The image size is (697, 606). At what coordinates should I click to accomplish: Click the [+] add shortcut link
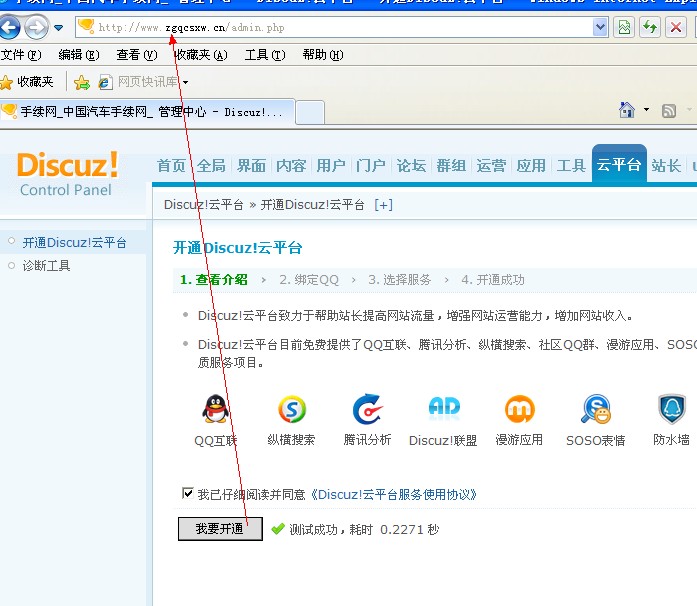(383, 205)
